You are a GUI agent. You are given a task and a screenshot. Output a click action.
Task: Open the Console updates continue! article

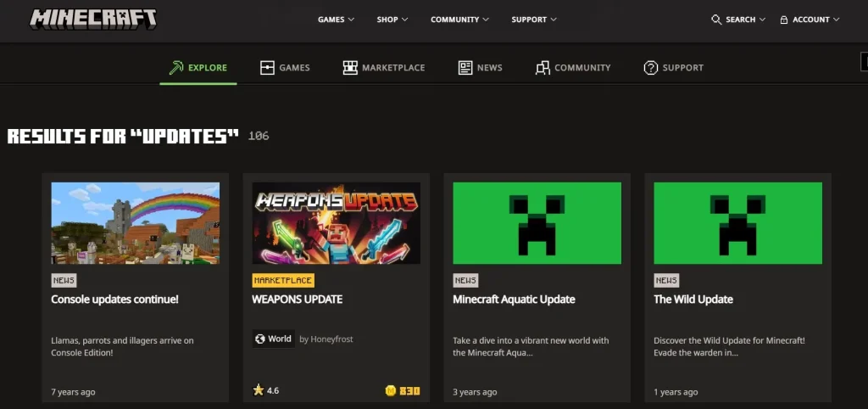pyautogui.click(x=114, y=300)
